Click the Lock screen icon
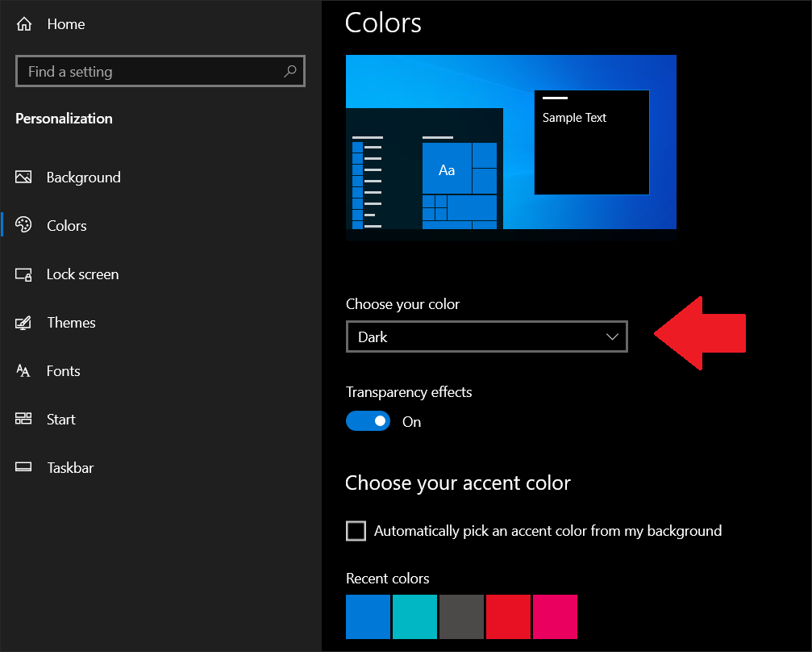The image size is (812, 652). 23,274
